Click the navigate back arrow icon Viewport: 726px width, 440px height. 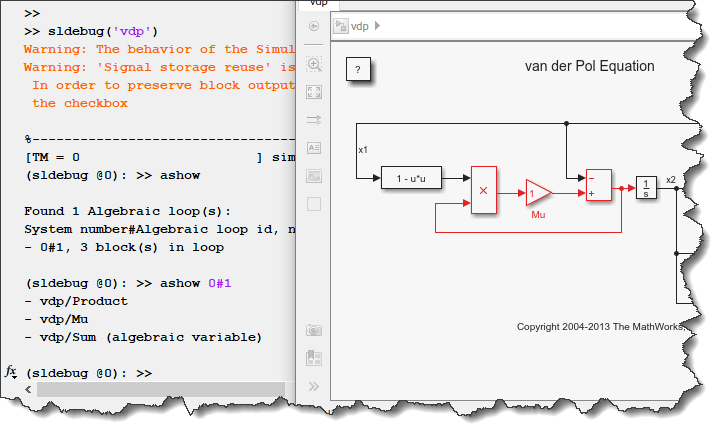[314, 26]
